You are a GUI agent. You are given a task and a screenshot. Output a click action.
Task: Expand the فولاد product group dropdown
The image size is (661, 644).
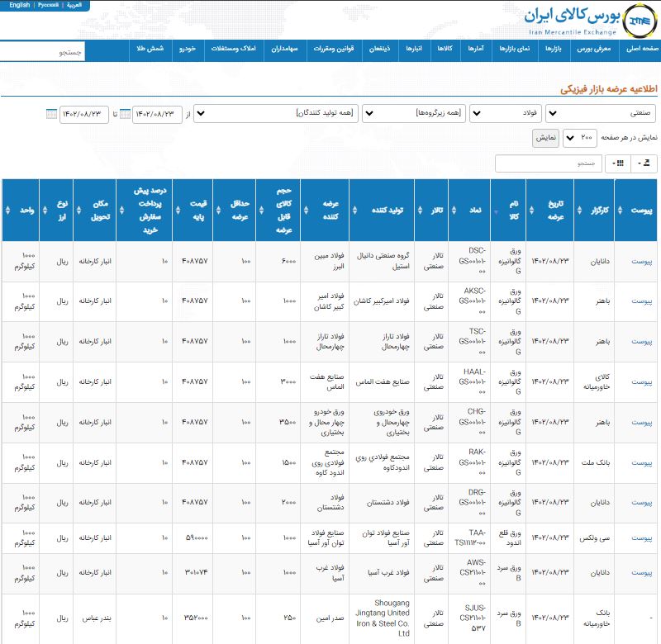(506, 113)
